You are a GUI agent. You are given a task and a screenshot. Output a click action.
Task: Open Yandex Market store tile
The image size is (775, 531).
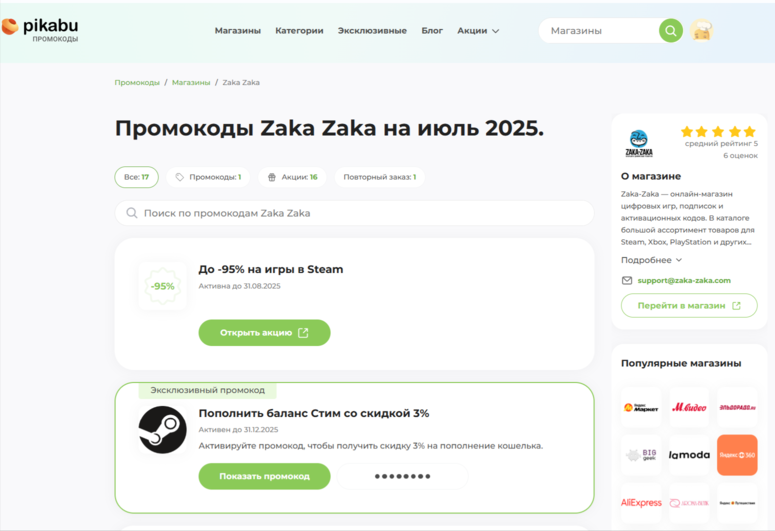point(641,407)
